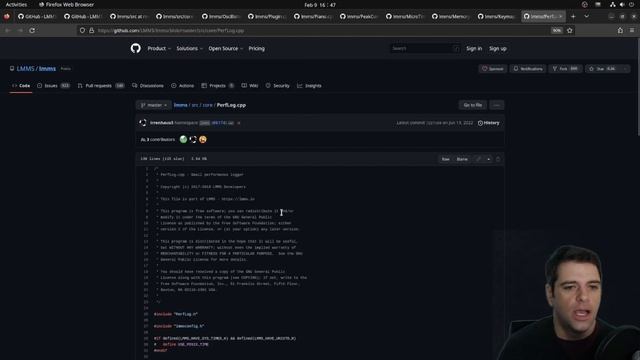Select the Security tab
The image size is (640, 360).
278,86
